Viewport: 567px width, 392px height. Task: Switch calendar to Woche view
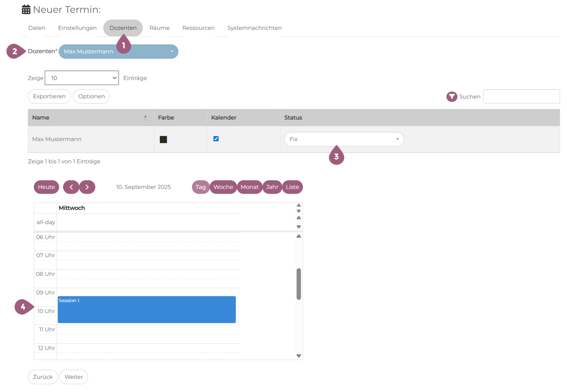223,187
